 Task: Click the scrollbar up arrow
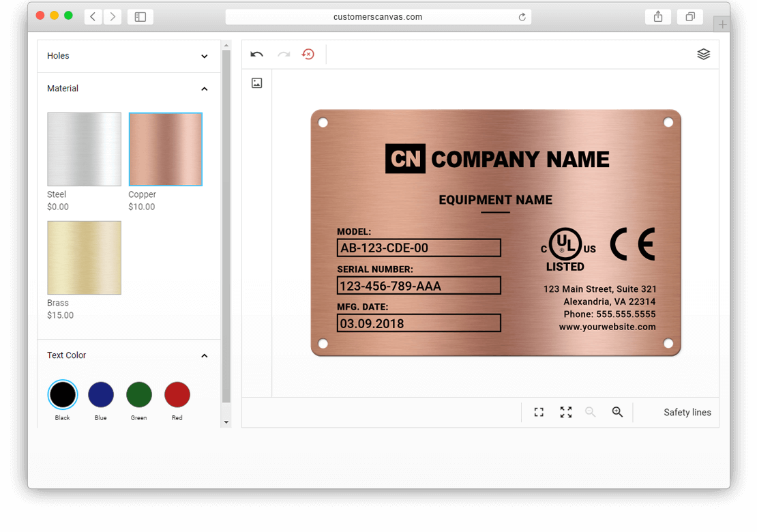coord(226,46)
